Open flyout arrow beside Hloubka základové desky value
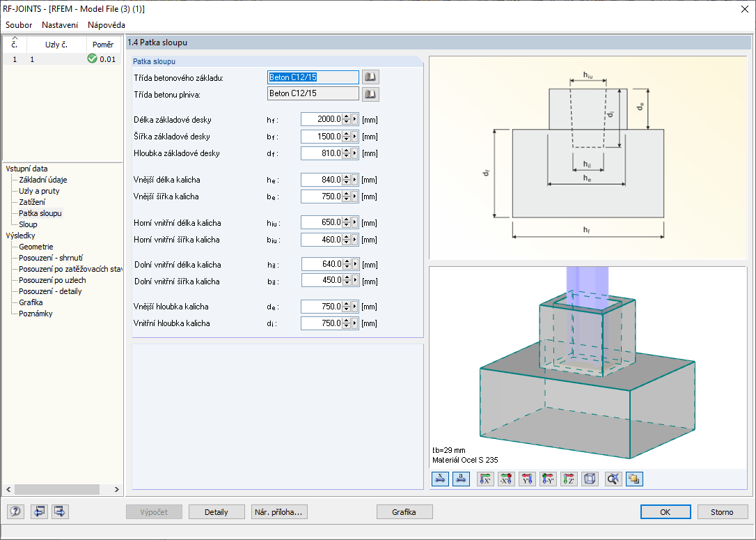Image resolution: width=756 pixels, height=540 pixels. (355, 153)
